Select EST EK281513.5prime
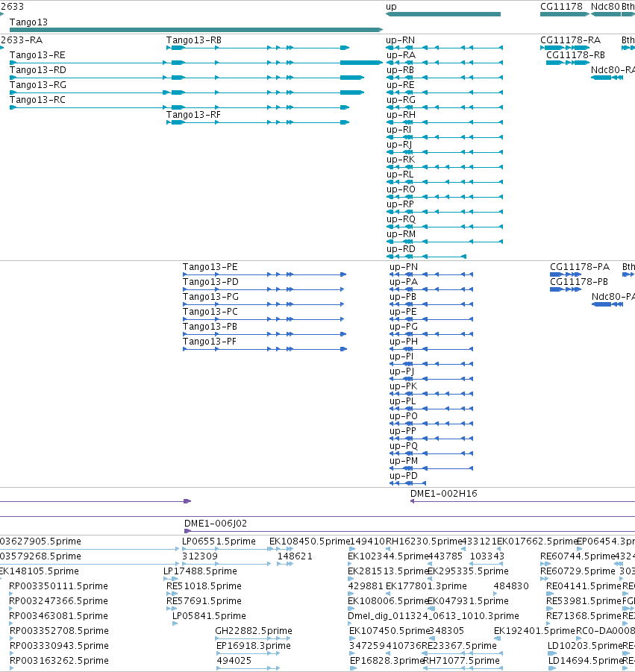This screenshot has width=635, height=672. pos(389,571)
